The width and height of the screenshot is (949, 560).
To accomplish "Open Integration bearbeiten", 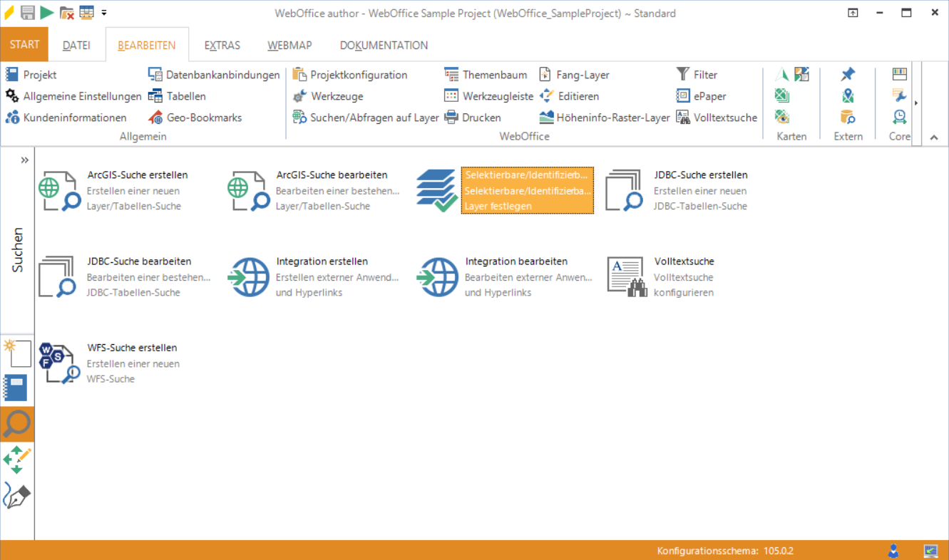I will click(x=504, y=277).
